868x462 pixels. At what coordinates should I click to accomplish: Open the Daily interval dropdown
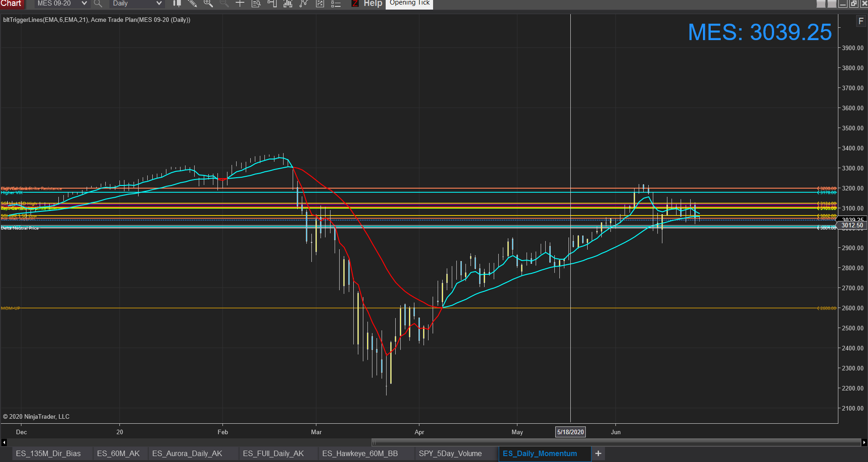point(137,4)
